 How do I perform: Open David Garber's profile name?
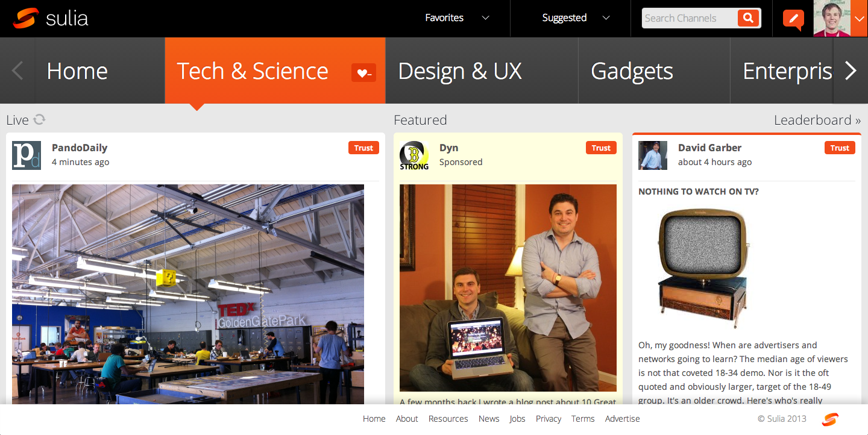[709, 148]
